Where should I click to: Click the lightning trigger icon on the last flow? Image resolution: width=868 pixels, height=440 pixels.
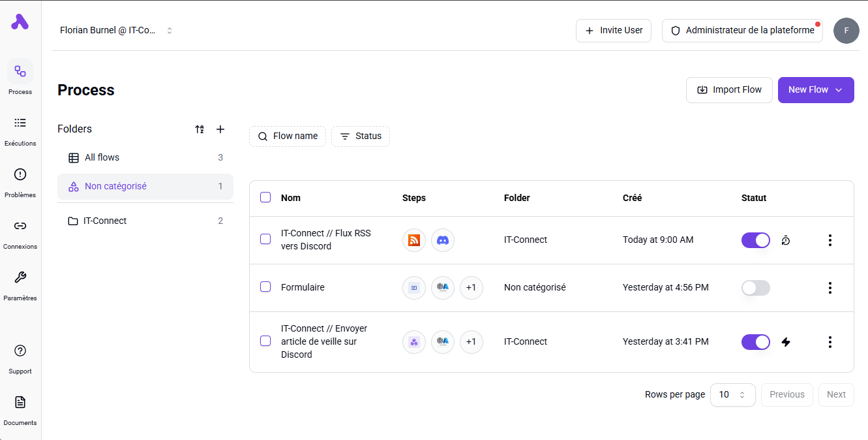click(786, 341)
